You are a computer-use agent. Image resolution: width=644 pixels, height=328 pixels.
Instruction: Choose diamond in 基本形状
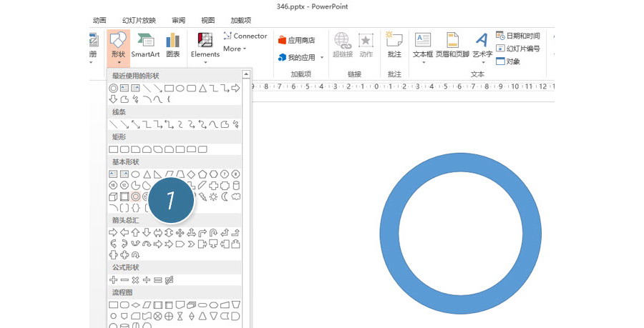(x=191, y=174)
